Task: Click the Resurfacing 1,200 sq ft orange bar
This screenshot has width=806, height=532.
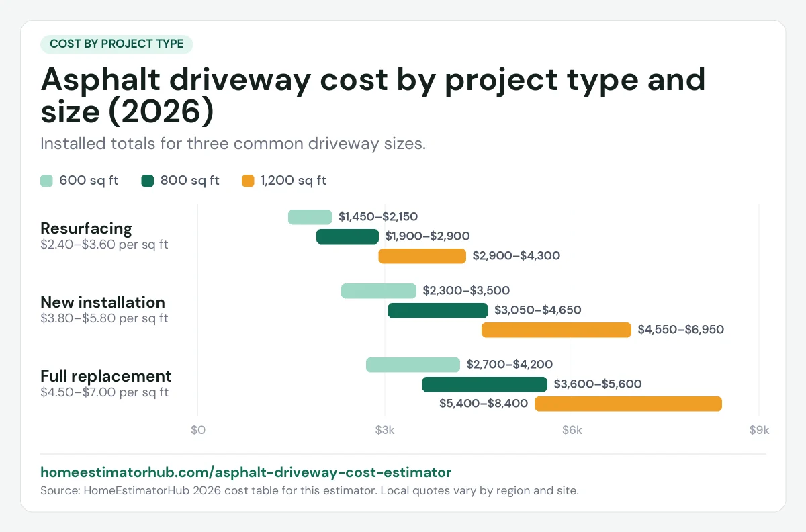Action: pos(422,256)
